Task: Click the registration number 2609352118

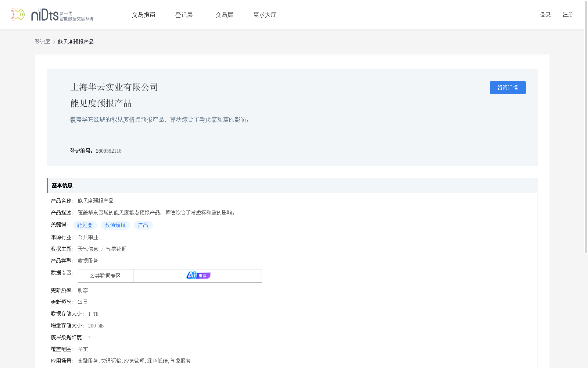Action: [x=108, y=151]
